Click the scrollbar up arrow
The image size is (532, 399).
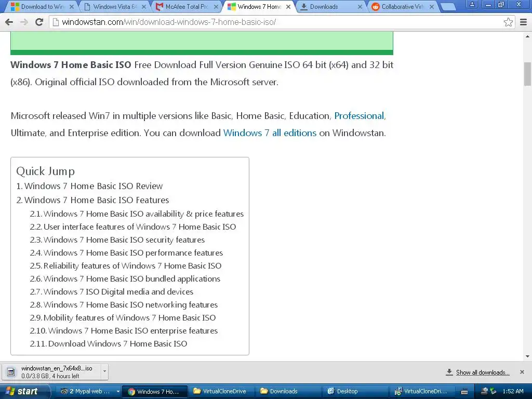pos(528,36)
